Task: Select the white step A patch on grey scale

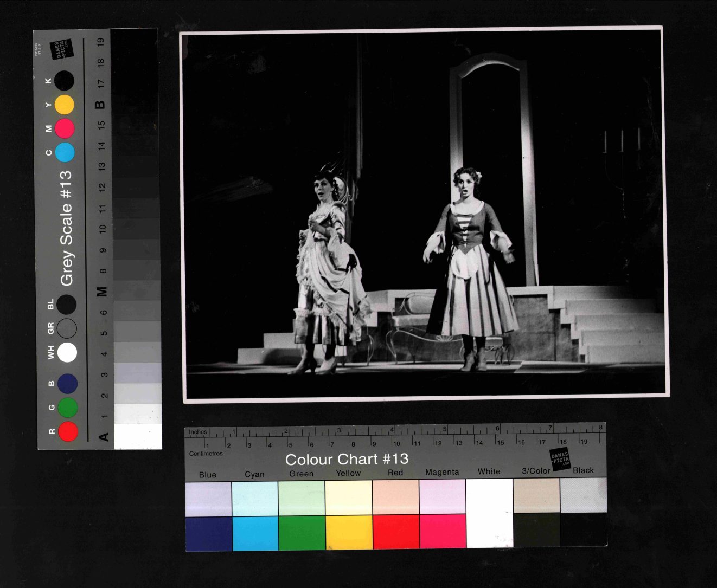Action: [138, 436]
